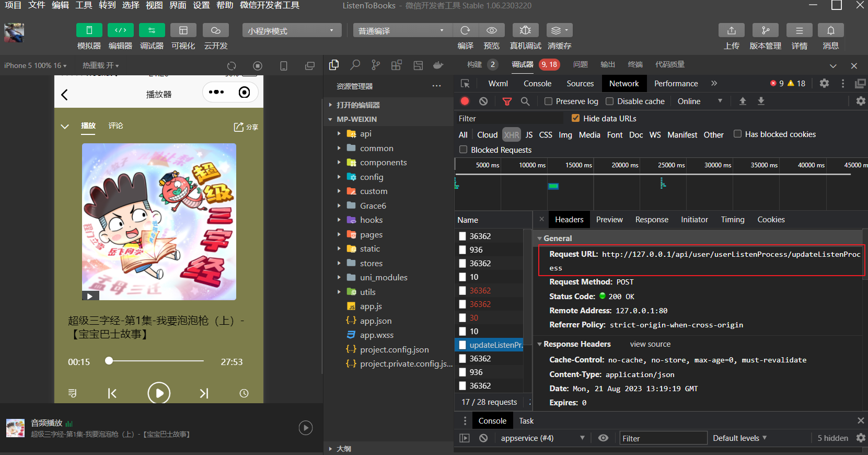Enable Disable cache checkbox
This screenshot has width=868, height=455.
tap(609, 101)
